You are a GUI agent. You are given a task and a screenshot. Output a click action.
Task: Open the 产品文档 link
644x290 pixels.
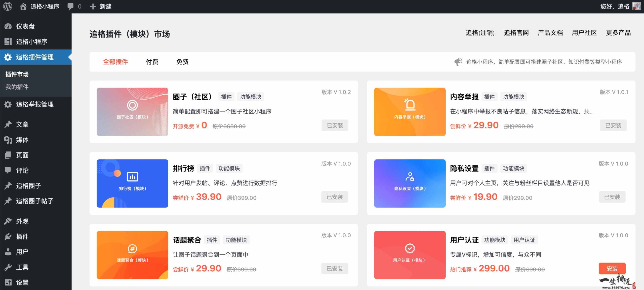pos(550,33)
